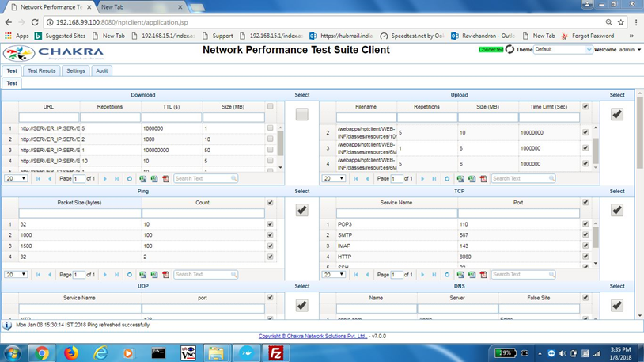This screenshot has height=362, width=644.
Task: Click Download Excel export icon beside refresh
Action: (142, 178)
